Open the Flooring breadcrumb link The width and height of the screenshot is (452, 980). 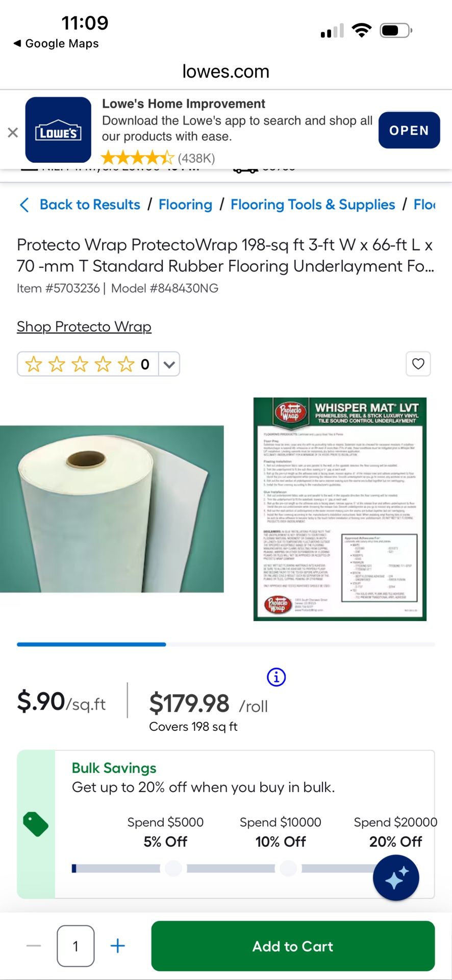(185, 205)
